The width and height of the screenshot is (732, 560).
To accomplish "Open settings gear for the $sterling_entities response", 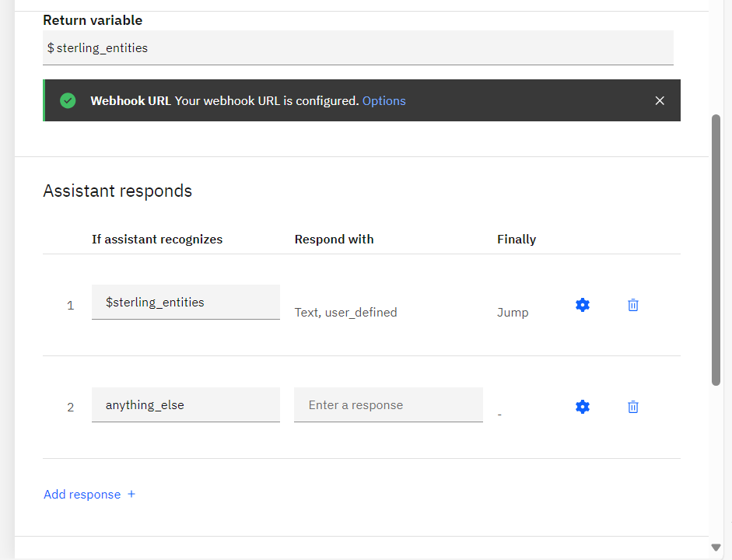I will (582, 305).
